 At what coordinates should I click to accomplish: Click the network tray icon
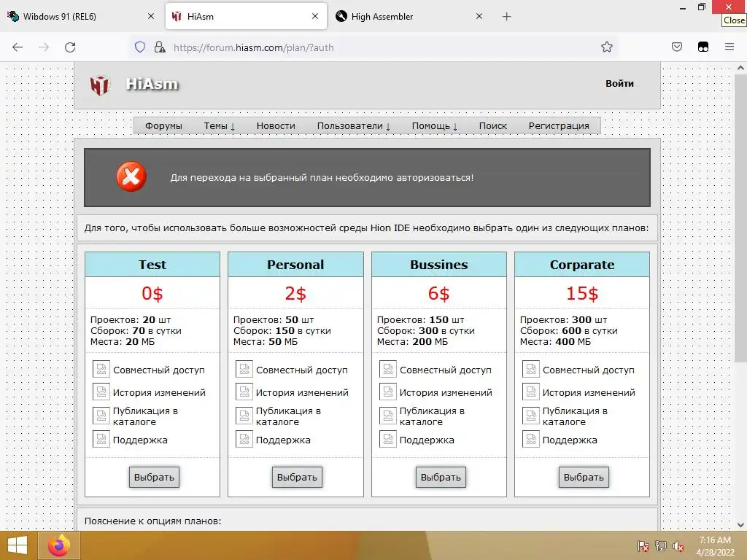click(661, 546)
